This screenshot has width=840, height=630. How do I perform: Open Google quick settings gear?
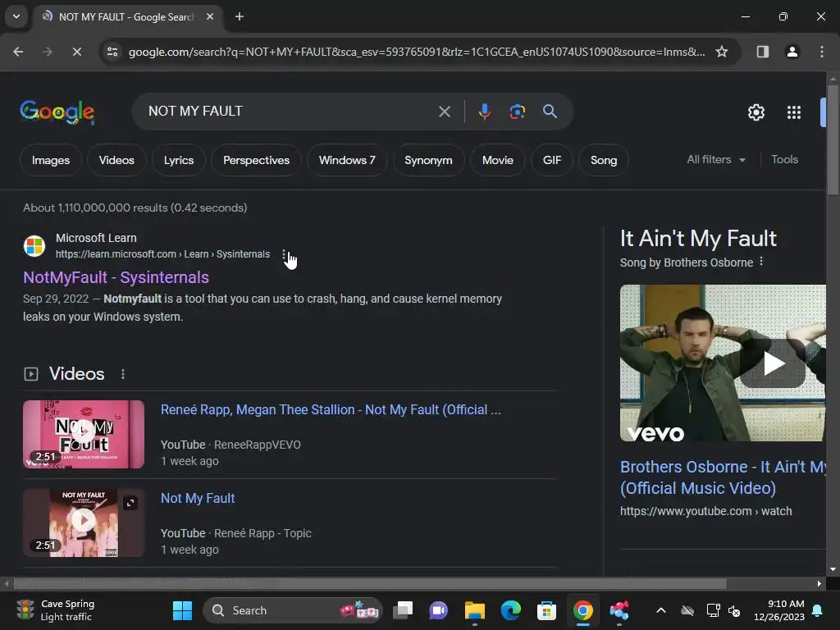point(756,112)
